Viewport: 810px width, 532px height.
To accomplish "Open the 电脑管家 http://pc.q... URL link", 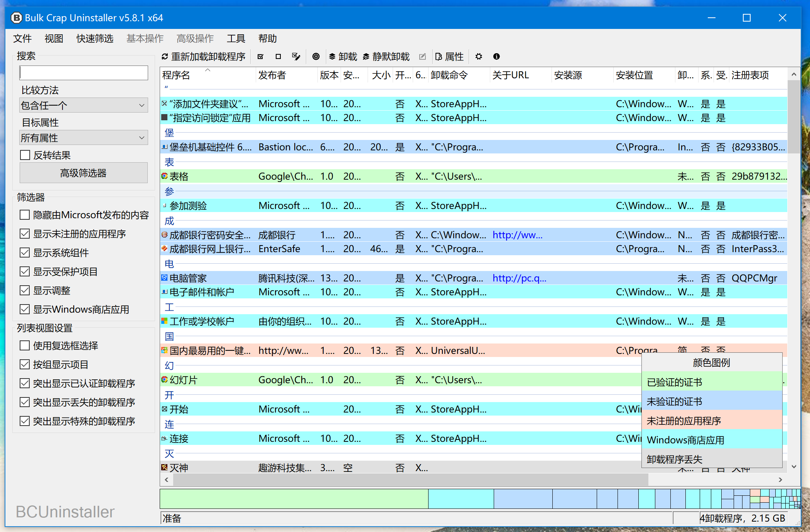I will pyautogui.click(x=519, y=278).
